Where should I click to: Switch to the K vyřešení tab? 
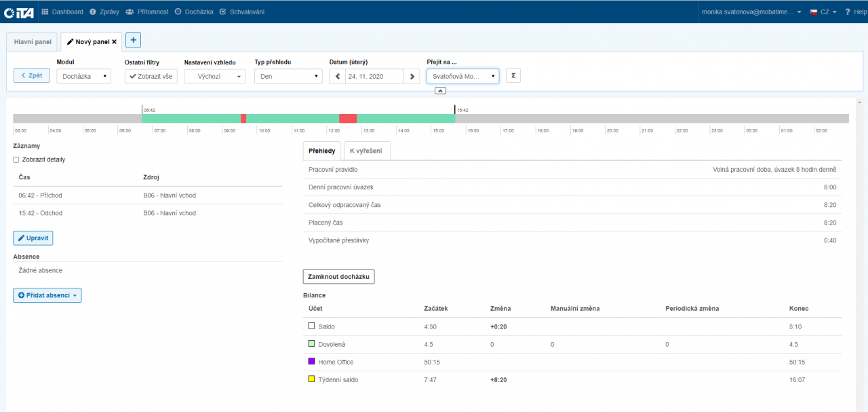point(367,151)
